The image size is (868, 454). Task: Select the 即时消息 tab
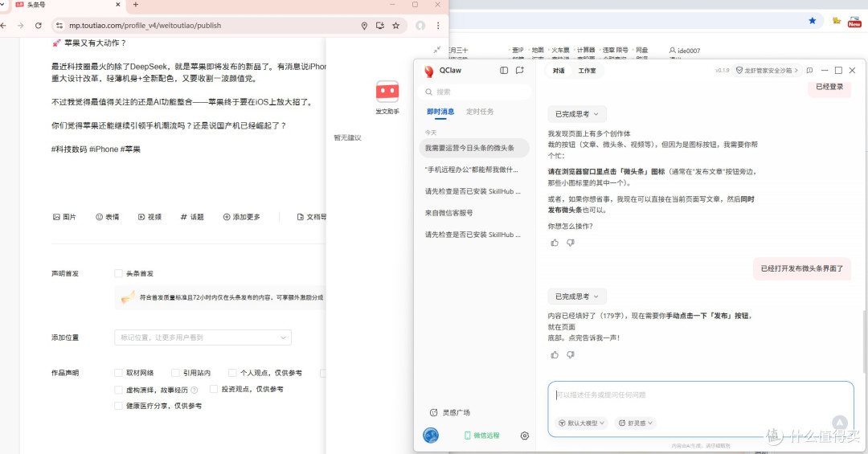[x=440, y=112]
